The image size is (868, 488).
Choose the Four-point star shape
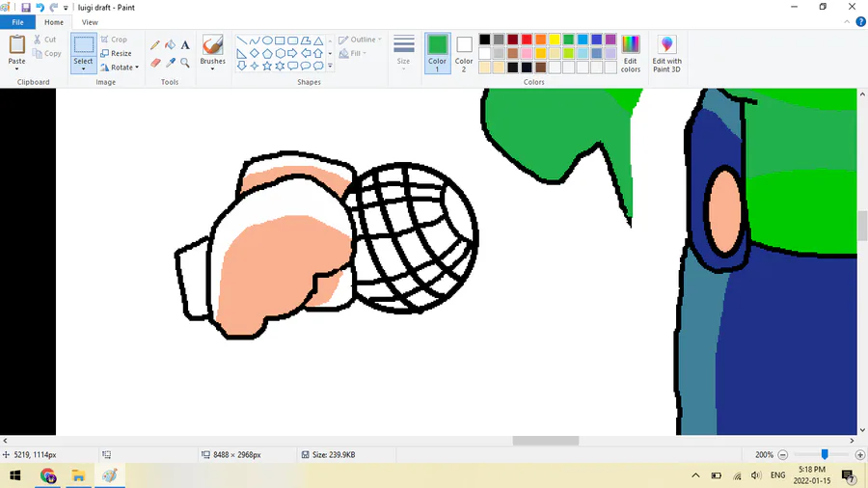coord(254,66)
